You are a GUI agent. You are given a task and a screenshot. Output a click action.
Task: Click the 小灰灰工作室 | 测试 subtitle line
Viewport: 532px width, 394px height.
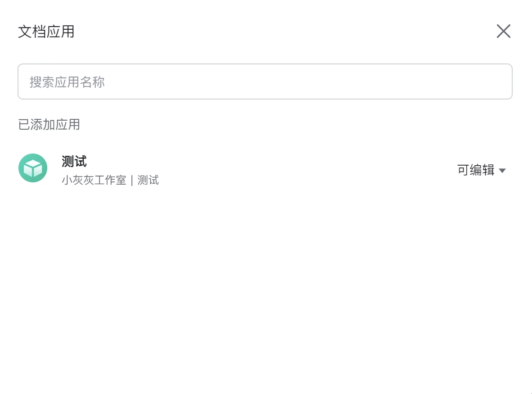click(x=110, y=180)
